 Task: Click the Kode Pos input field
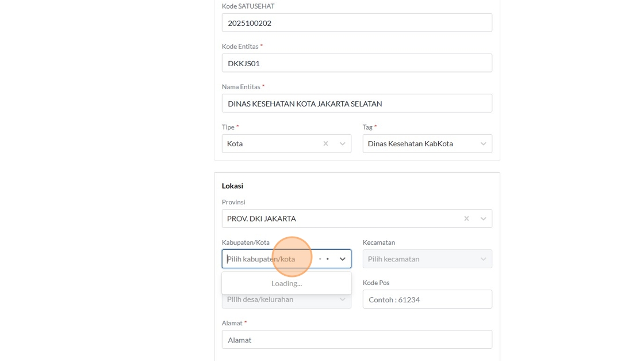coord(427,299)
